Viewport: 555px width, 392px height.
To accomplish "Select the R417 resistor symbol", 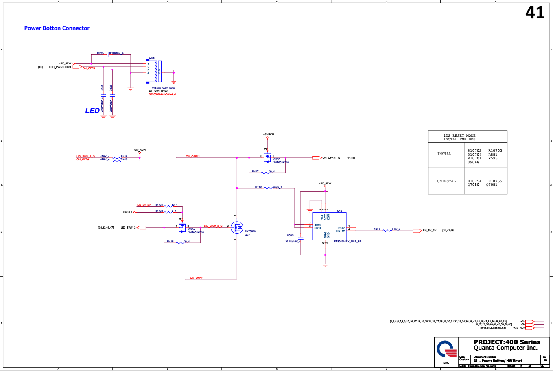I will coord(265,173).
